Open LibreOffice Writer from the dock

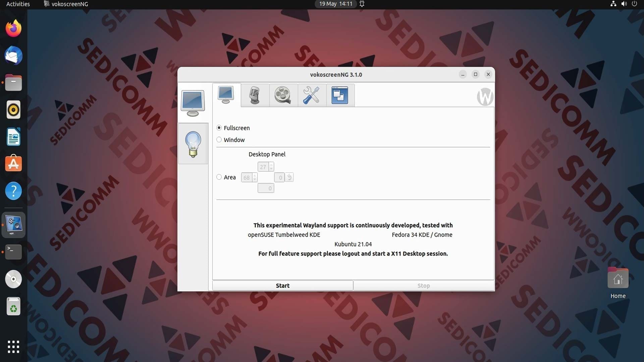(x=13, y=137)
